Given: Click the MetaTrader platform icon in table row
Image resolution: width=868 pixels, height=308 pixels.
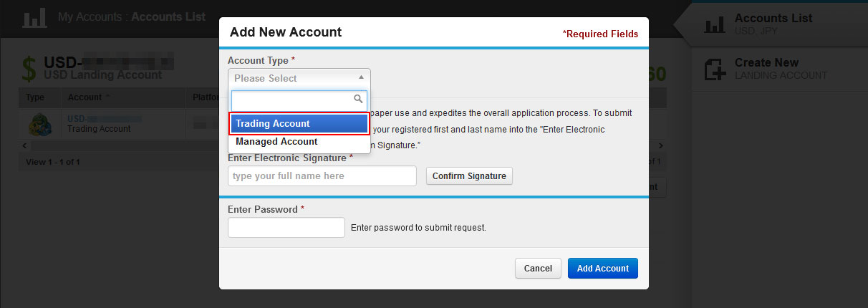Looking at the screenshot, I should click(39, 125).
